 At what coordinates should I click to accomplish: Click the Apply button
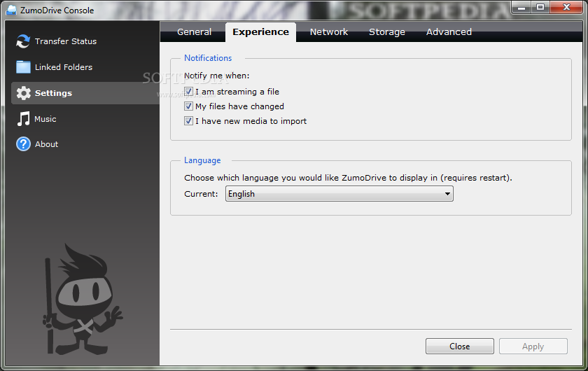pyautogui.click(x=533, y=346)
